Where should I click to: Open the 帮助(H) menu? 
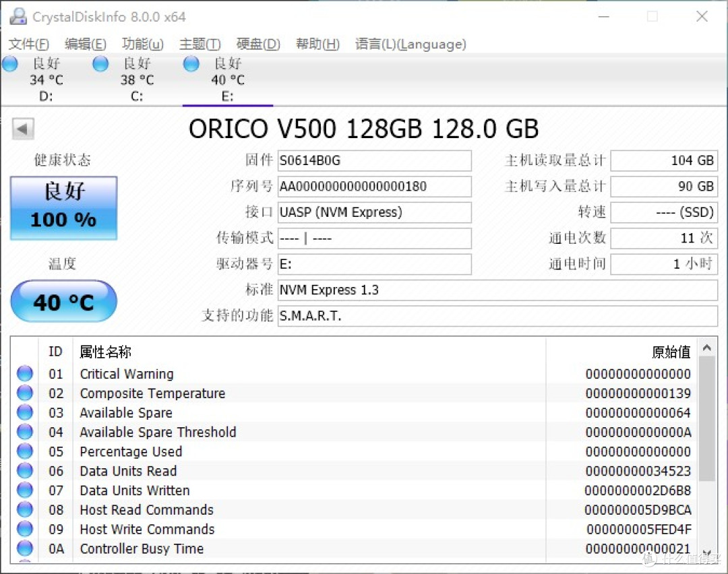click(x=318, y=44)
